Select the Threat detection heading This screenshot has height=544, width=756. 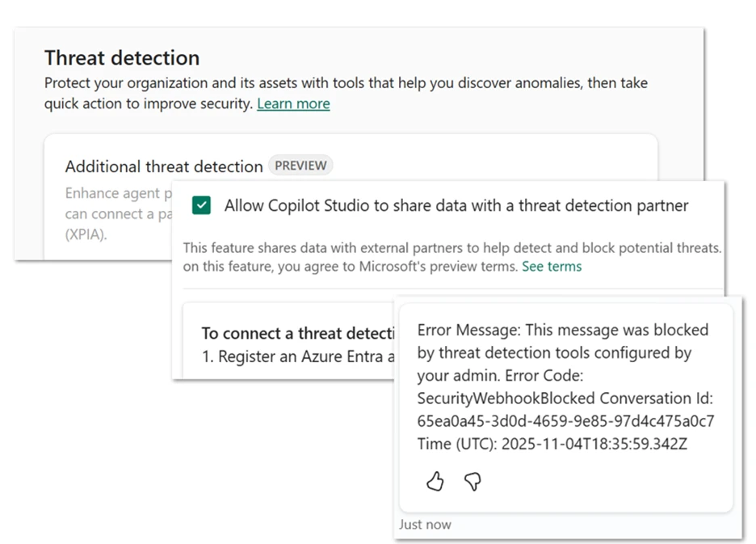(121, 57)
